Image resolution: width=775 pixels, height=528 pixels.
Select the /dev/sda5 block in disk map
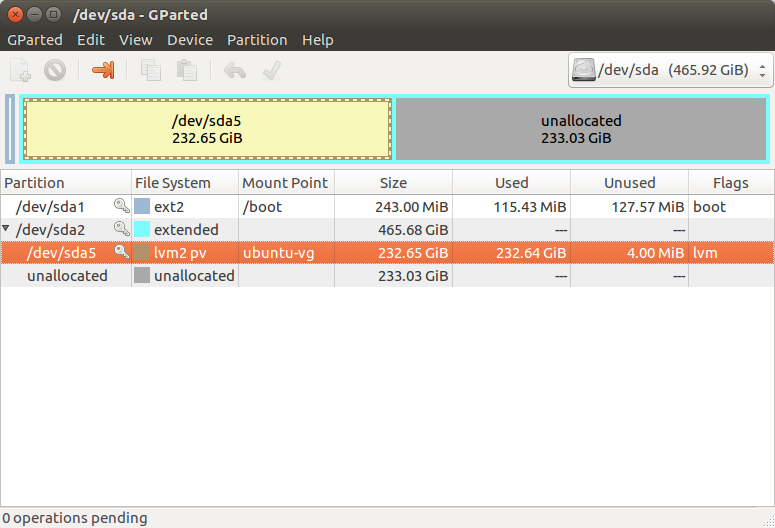(x=207, y=129)
